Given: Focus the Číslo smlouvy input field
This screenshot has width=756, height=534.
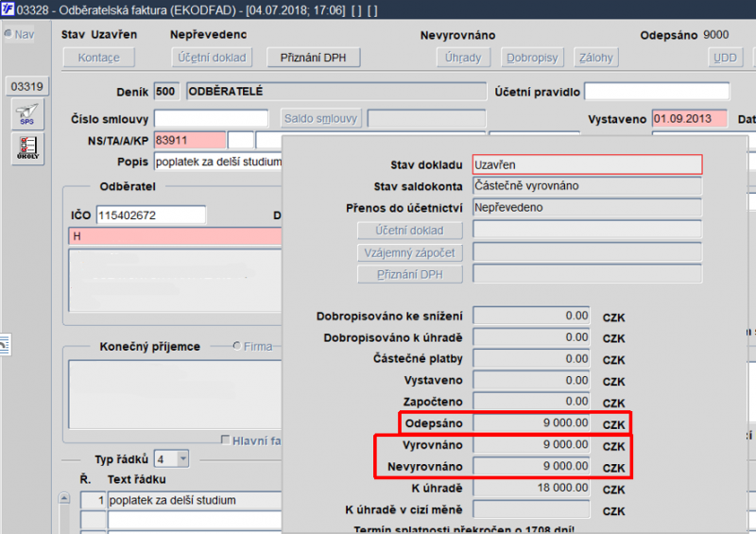Looking at the screenshot, I should (x=211, y=118).
